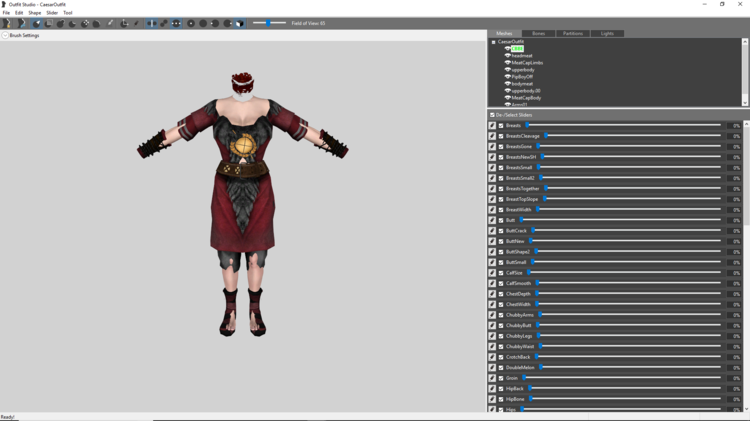Toggle Edit Connected Only icon
This screenshot has width=750, height=421.
tap(164, 23)
